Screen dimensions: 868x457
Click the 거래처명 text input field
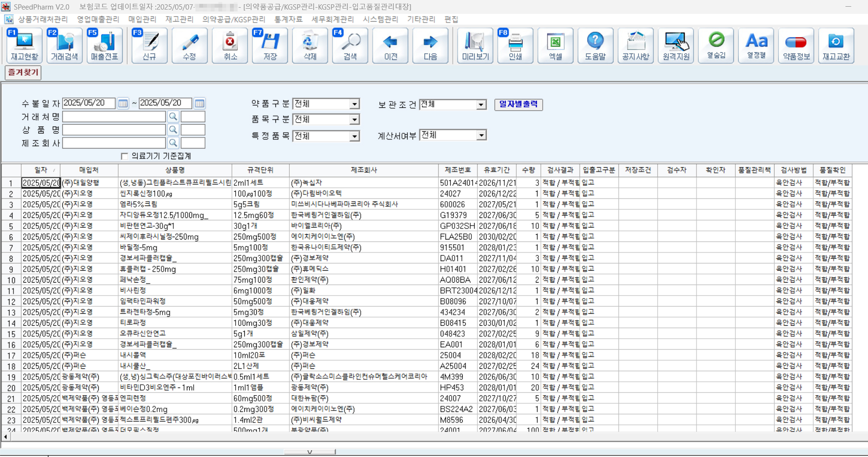click(114, 116)
